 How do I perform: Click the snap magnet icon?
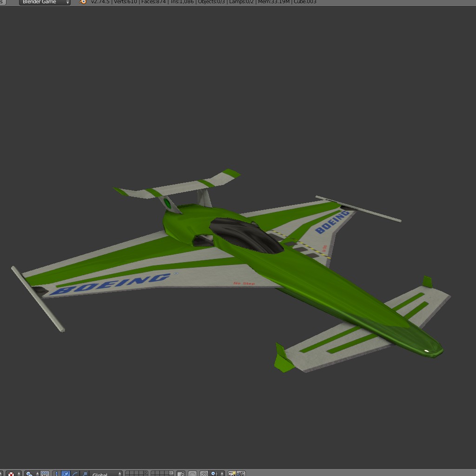tap(204, 473)
